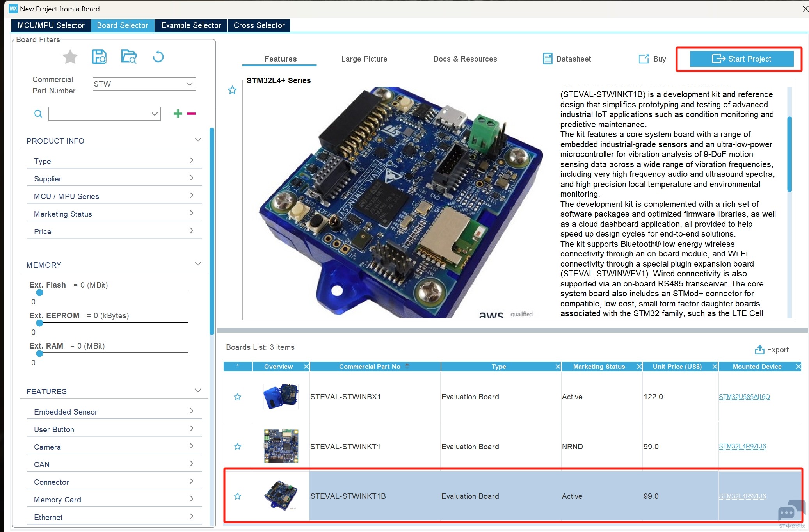Favorite the STEVAL-STWINBX1 board
This screenshot has width=809, height=532.
tap(238, 397)
